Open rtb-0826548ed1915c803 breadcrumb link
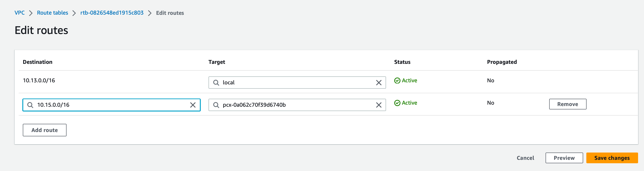644x171 pixels. point(112,13)
